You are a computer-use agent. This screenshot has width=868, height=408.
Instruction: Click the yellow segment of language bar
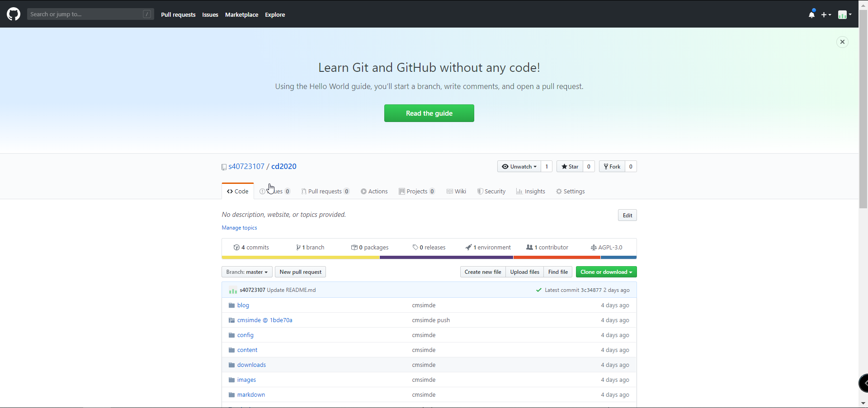[x=300, y=258]
